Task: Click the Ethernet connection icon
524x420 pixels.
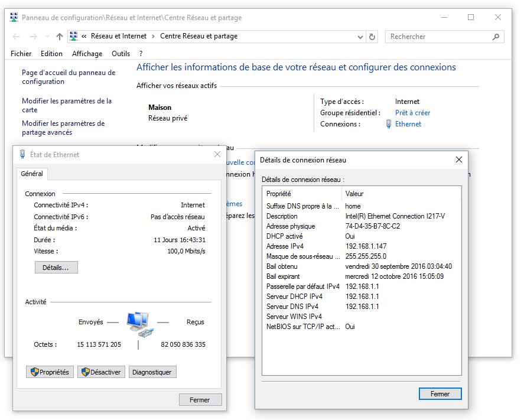Action: point(389,124)
